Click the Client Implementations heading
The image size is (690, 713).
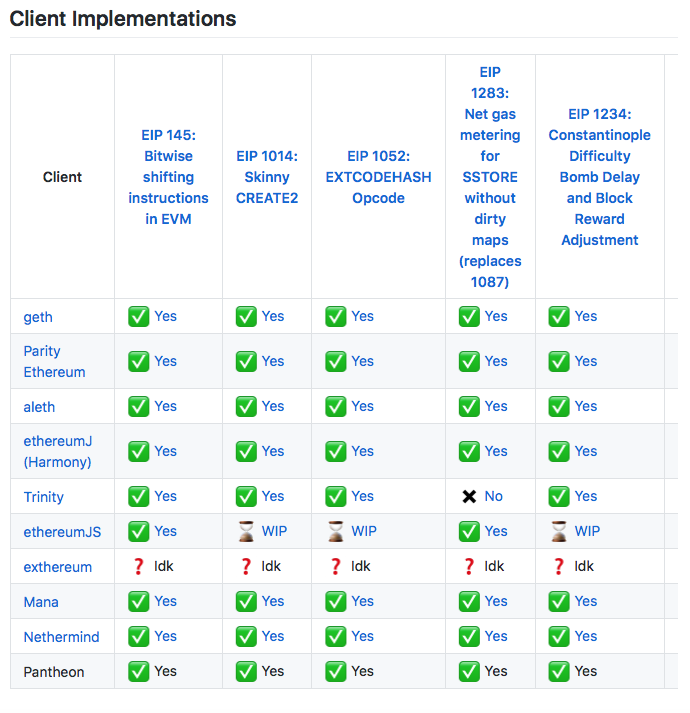coord(123,19)
